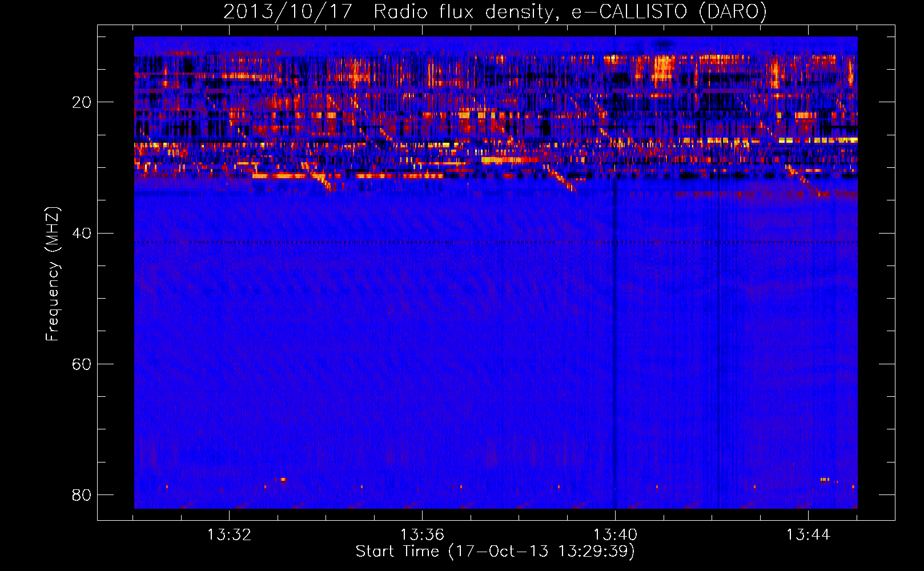Click the 13:44 time tick label
924x571 pixels.
click(808, 535)
